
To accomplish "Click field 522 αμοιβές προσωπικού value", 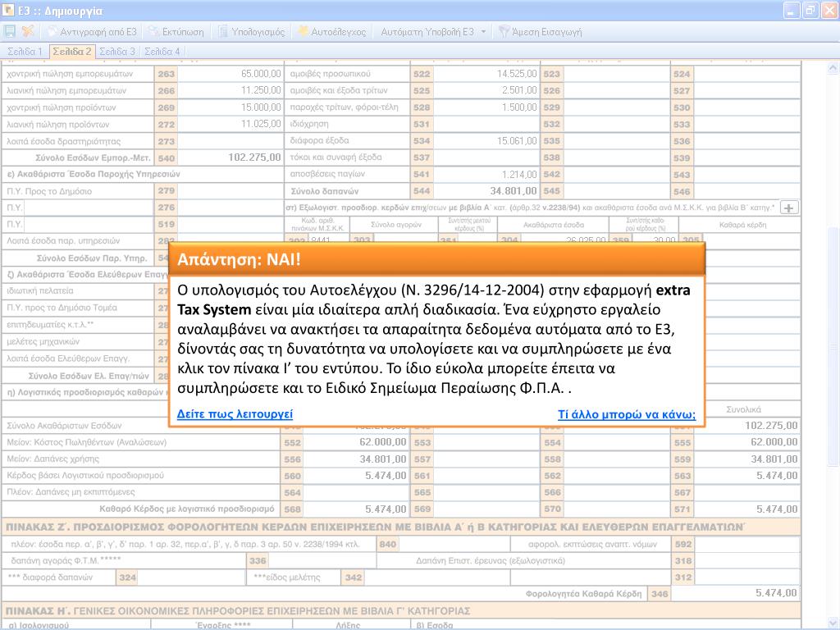I will point(486,74).
